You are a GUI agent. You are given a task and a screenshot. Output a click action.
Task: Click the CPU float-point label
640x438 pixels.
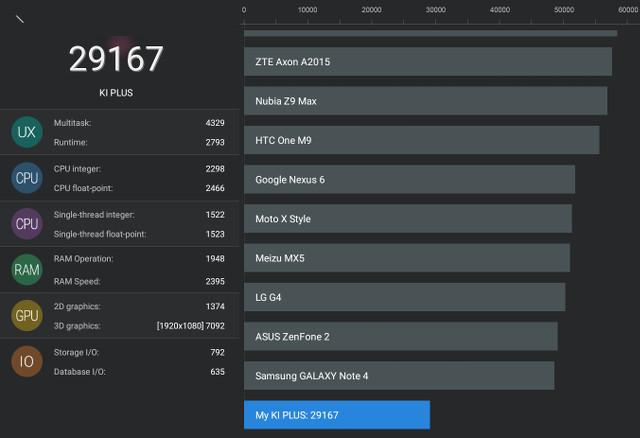(83, 188)
